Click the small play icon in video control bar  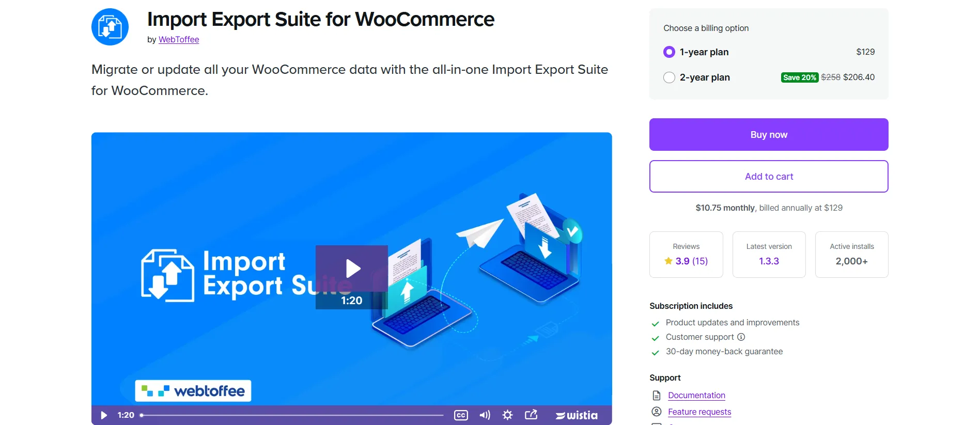pos(104,415)
